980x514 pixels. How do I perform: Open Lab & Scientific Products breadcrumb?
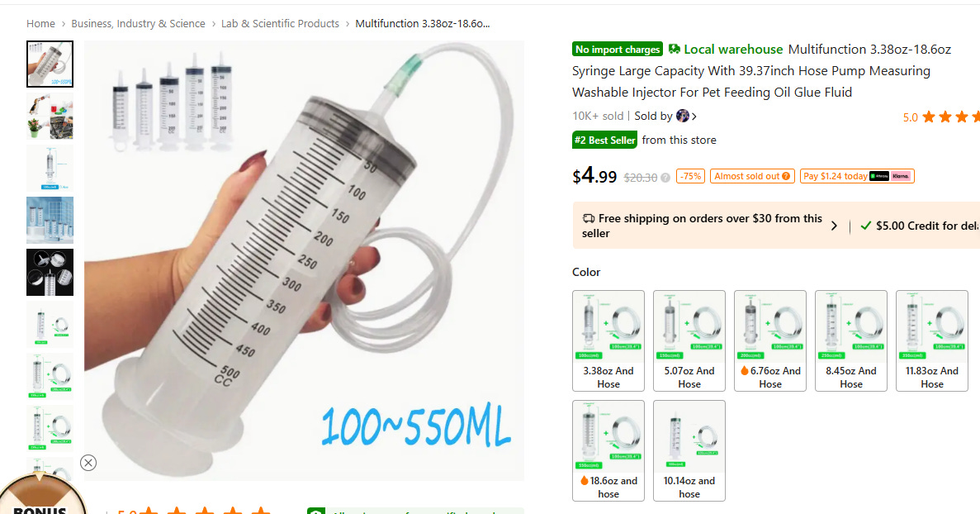click(280, 24)
